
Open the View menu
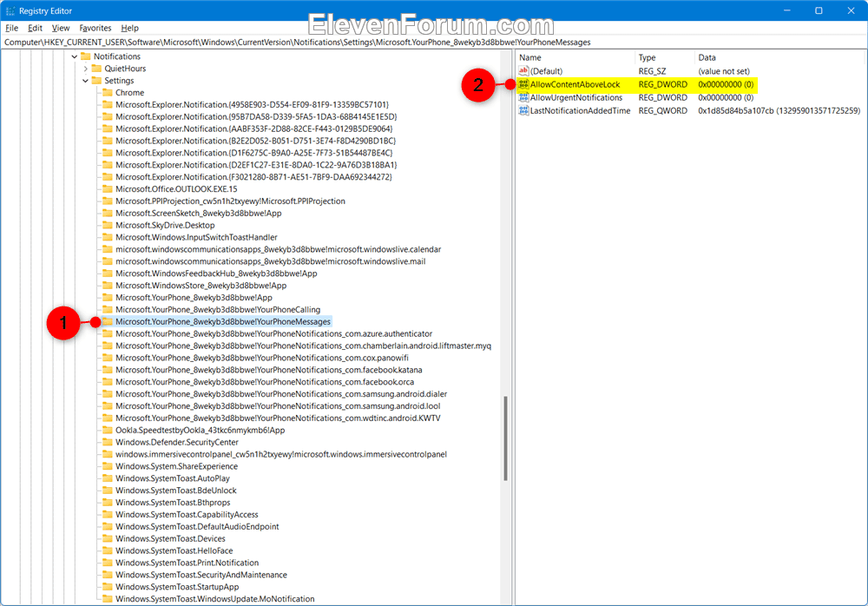tap(61, 28)
